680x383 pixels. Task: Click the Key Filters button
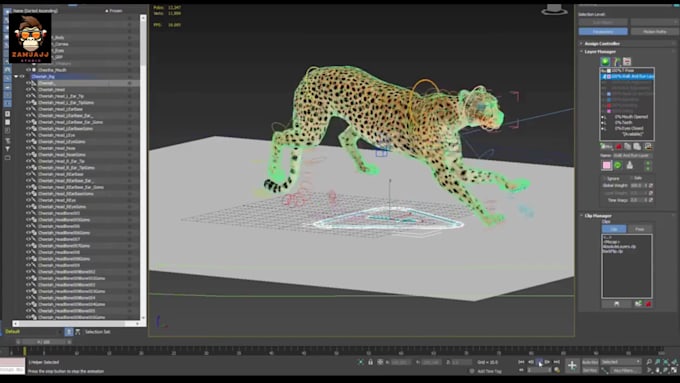[x=625, y=370]
